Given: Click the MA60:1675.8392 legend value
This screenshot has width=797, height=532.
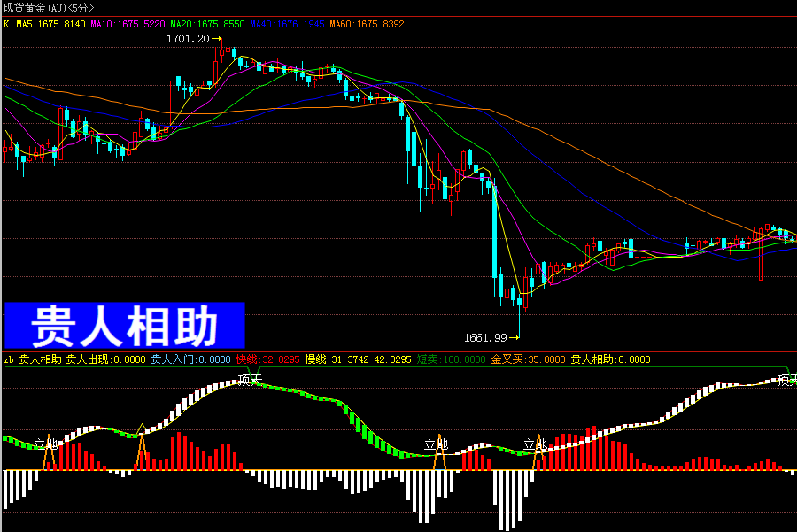Looking at the screenshot, I should point(367,24).
